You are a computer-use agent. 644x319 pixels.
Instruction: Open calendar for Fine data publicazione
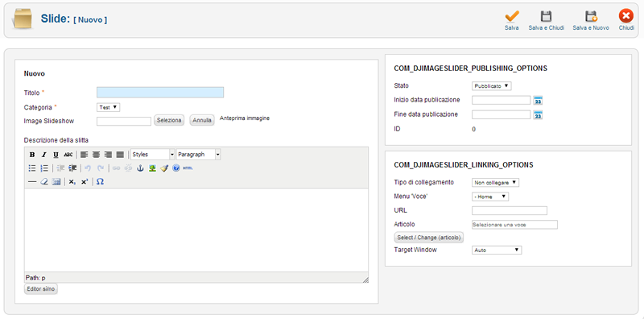[x=538, y=115]
